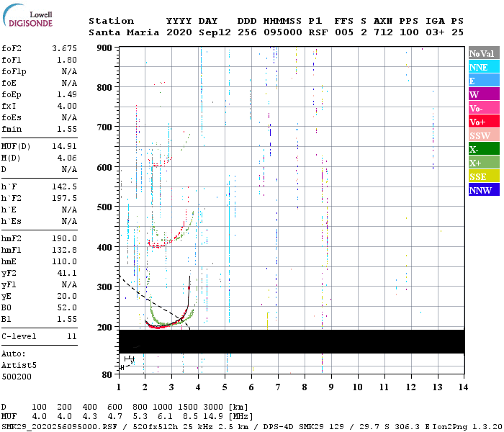Select the SSW salmon legend swatch
The height and width of the screenshot is (432, 504).
484,135
